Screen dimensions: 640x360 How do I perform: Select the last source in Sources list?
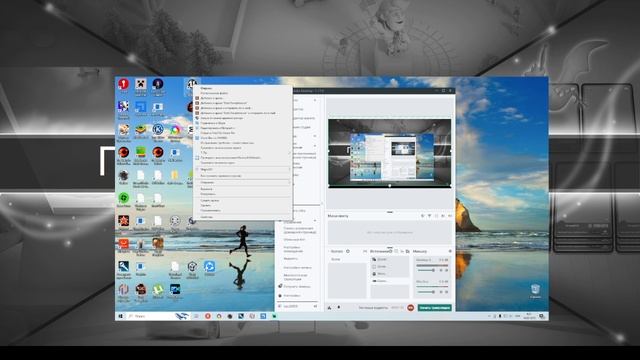[389, 281]
